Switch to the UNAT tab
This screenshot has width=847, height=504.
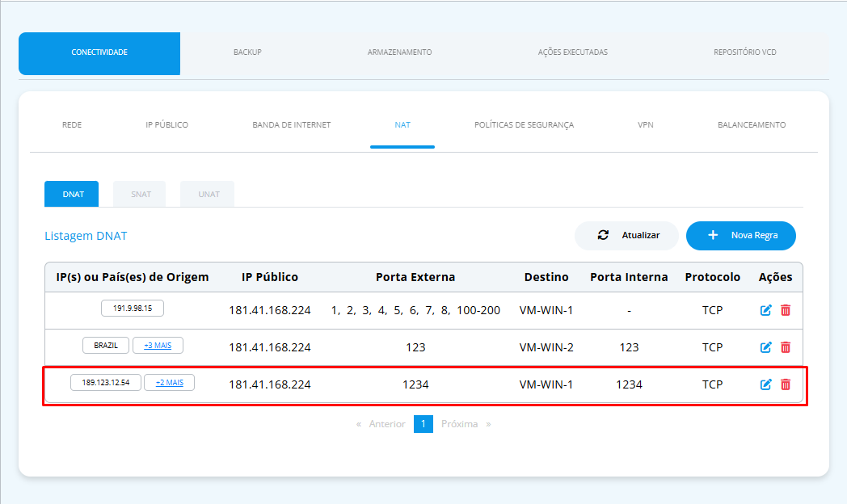(x=208, y=194)
